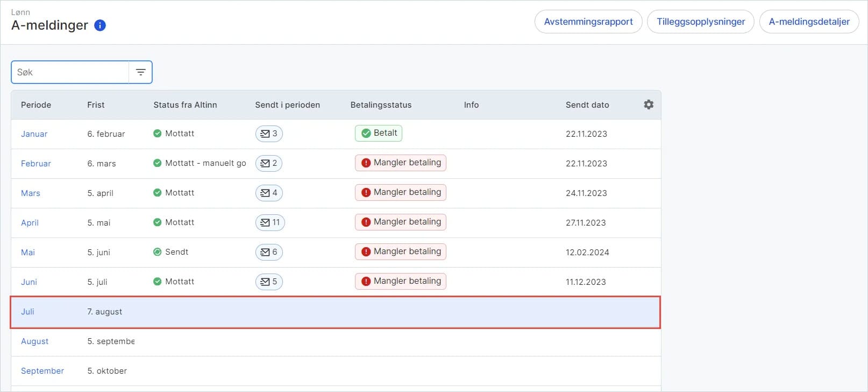
Task: Open the sent messages badge for Januar
Action: point(269,134)
